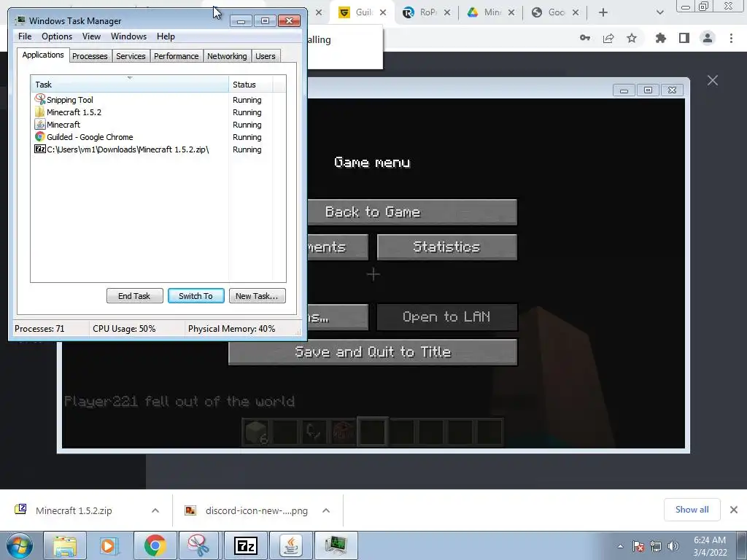This screenshot has width=747, height=560.
Task: Open the downloaded Minecraft 1.5.2.zip file
Action: [74, 510]
